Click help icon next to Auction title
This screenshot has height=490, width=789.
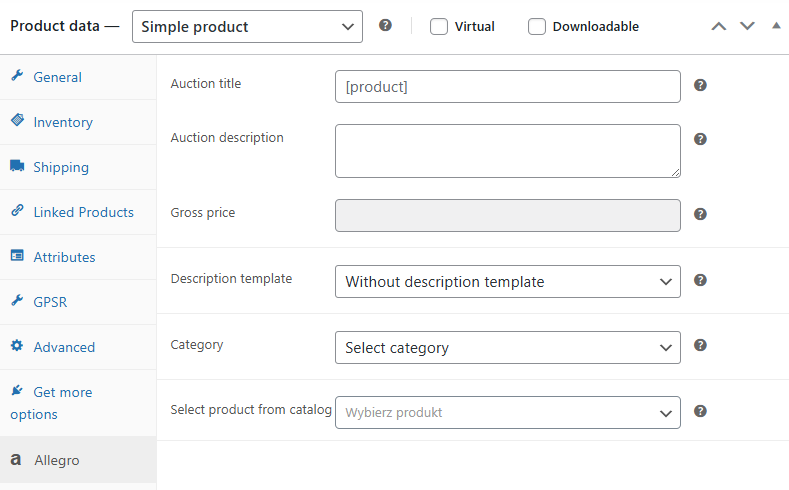[x=700, y=85]
